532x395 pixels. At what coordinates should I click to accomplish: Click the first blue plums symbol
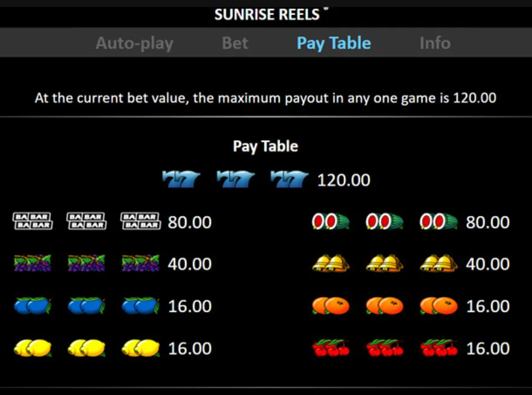33,306
